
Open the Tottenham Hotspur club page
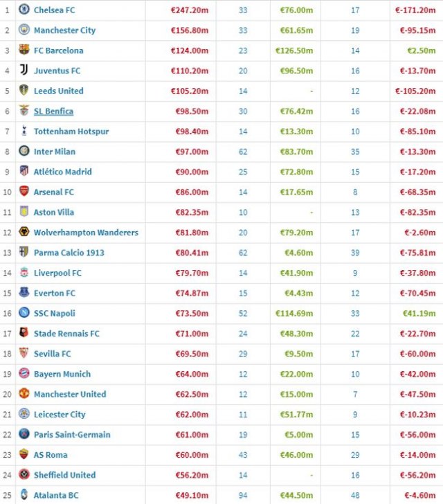tap(71, 132)
